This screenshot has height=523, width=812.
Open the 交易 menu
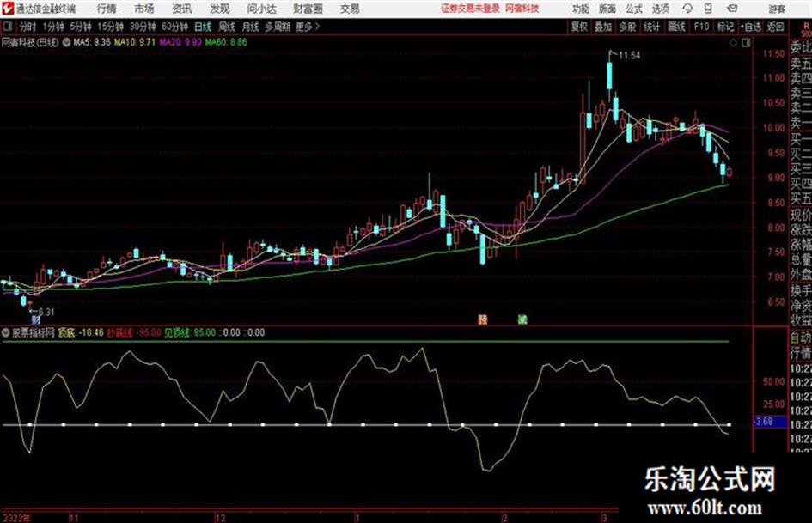click(350, 9)
